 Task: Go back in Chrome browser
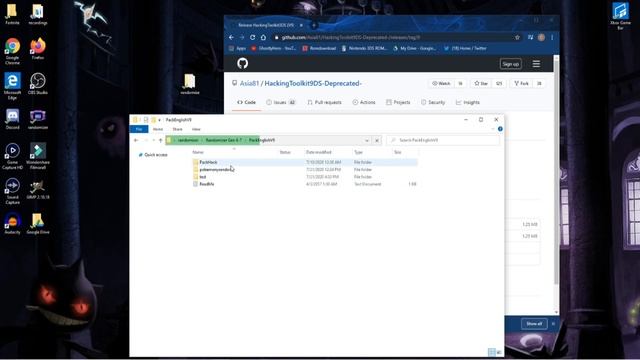231,37
